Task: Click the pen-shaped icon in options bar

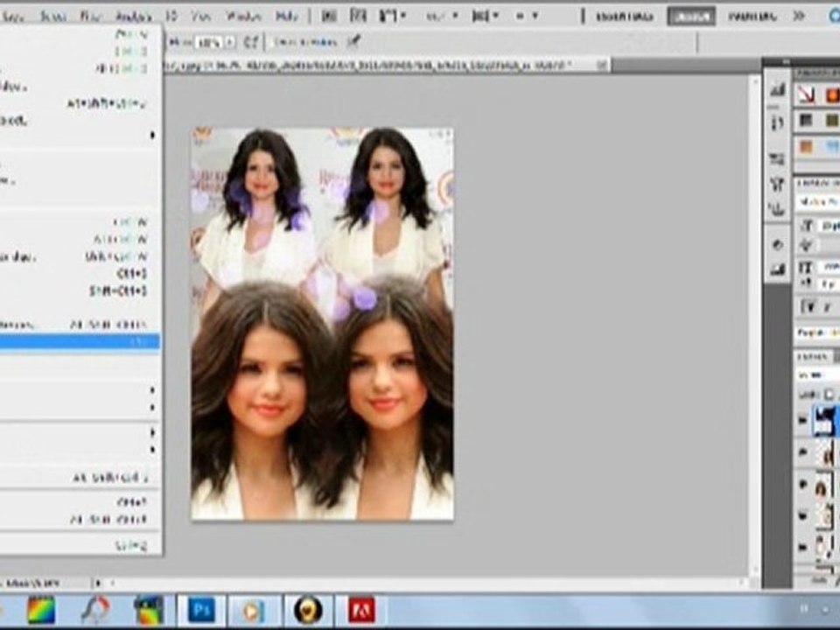Action: (353, 41)
